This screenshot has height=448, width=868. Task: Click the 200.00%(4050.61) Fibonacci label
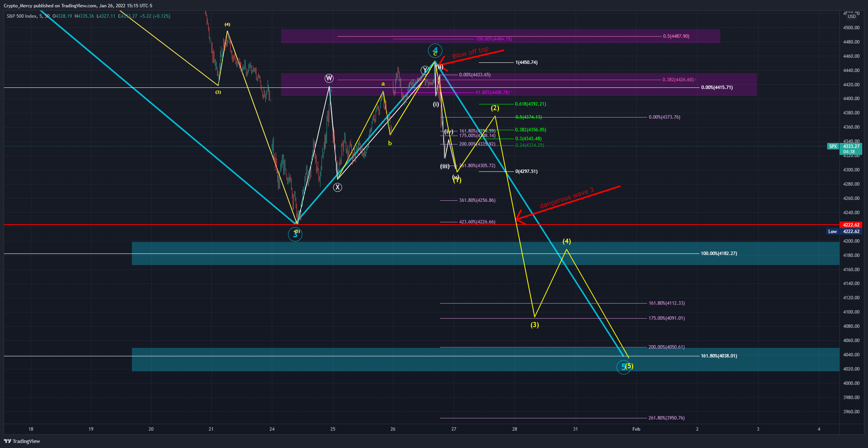click(x=667, y=347)
